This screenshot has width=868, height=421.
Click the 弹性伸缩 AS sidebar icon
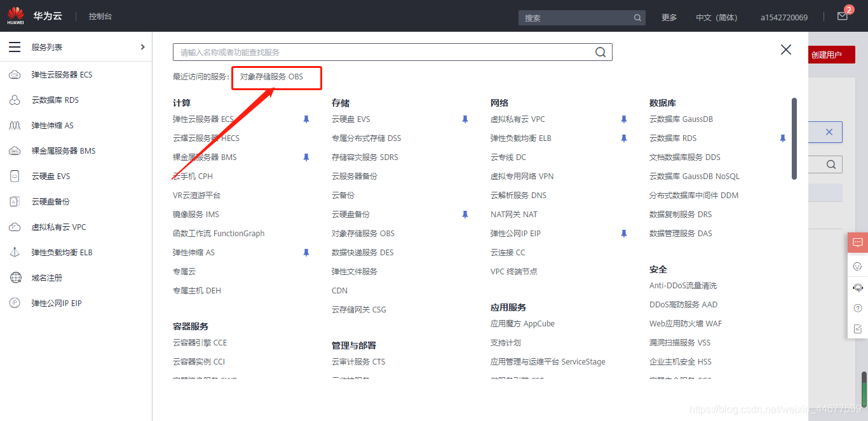(15, 126)
